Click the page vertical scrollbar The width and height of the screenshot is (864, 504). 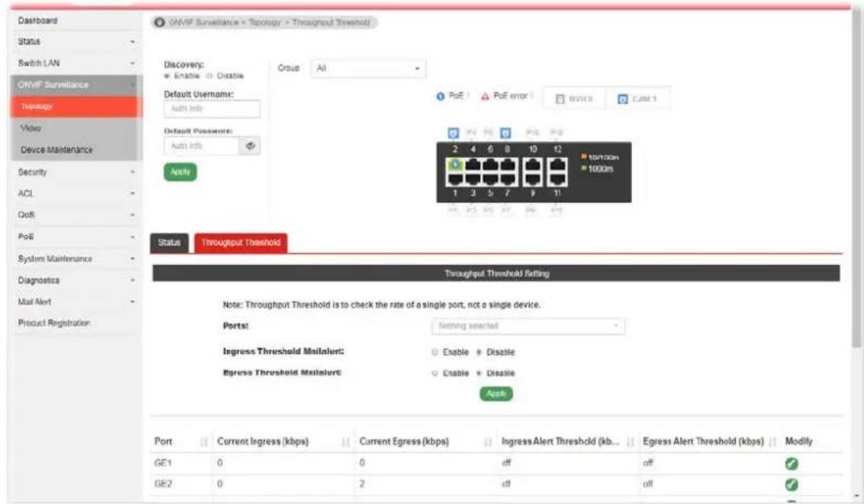pos(856,182)
